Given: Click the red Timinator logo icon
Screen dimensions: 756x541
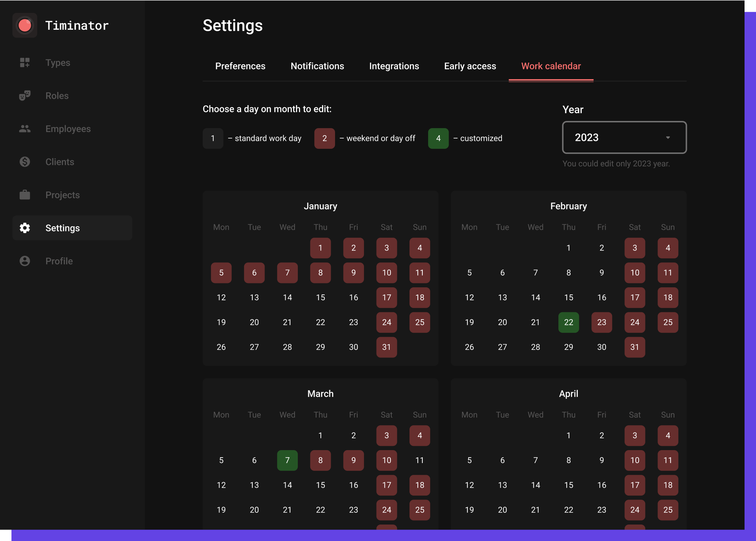Looking at the screenshot, I should point(25,25).
